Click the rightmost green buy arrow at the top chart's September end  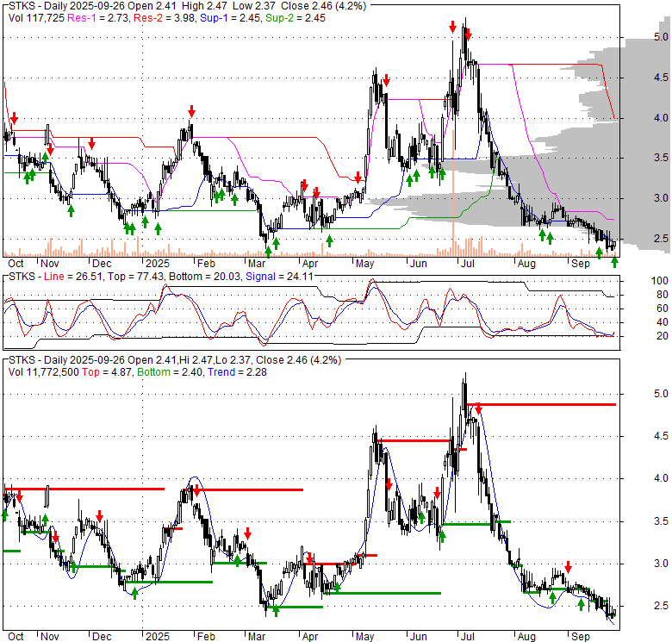(614, 262)
